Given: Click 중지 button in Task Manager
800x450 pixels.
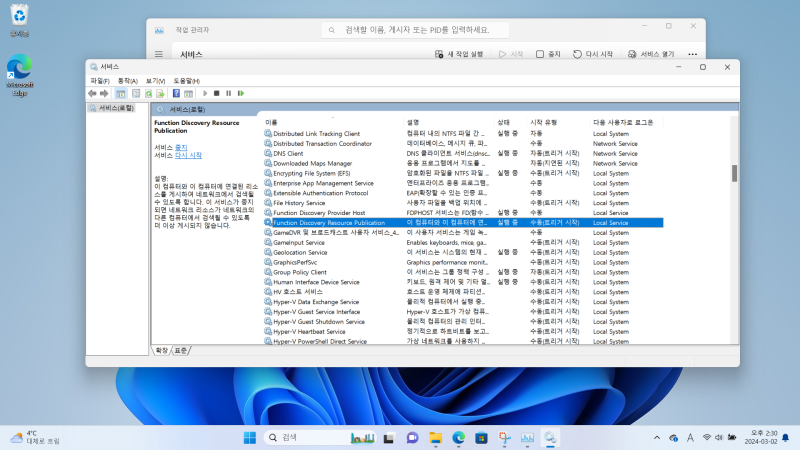Looking at the screenshot, I should (x=548, y=54).
